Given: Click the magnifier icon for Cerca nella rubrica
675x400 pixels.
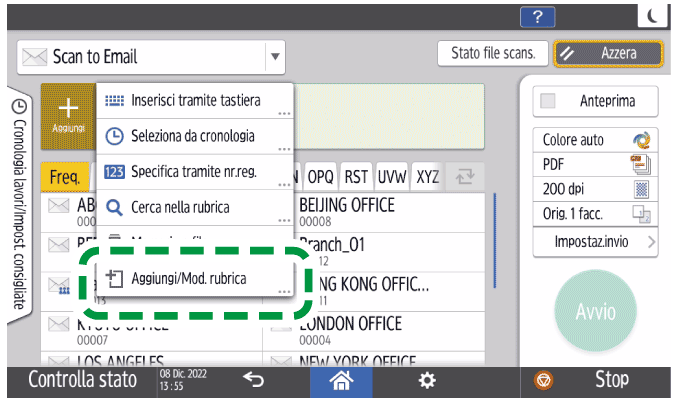Looking at the screenshot, I should tap(114, 208).
